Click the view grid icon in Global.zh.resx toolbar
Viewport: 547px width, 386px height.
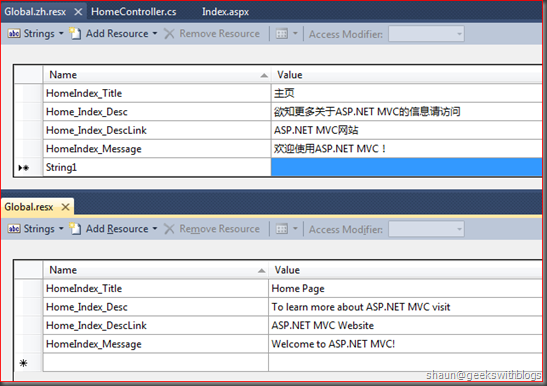(282, 34)
